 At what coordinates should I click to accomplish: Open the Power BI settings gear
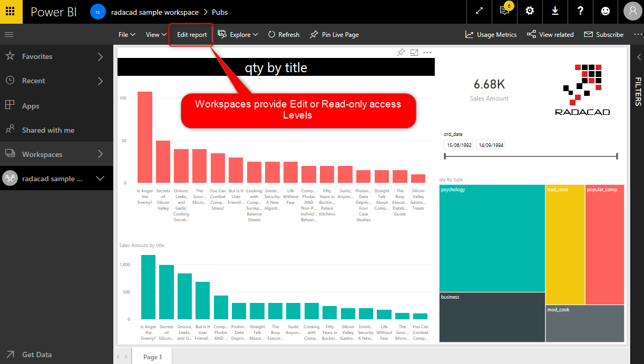[x=530, y=12]
